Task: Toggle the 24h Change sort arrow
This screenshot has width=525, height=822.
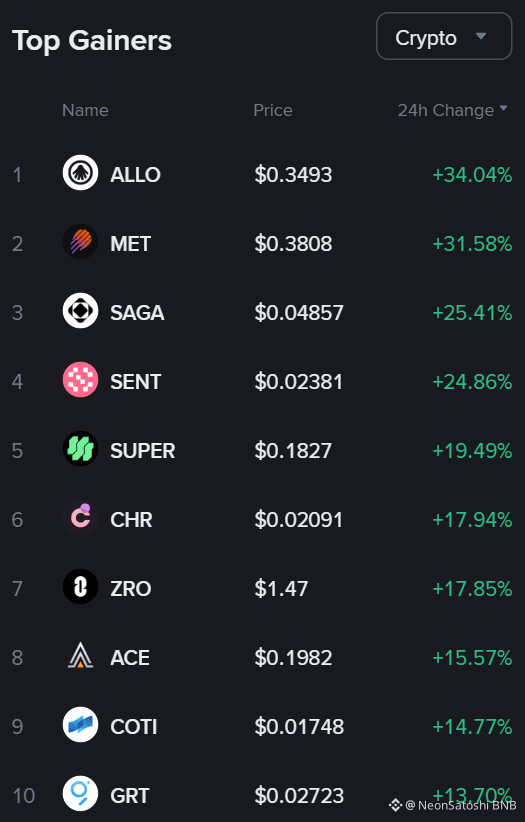Action: click(x=503, y=109)
